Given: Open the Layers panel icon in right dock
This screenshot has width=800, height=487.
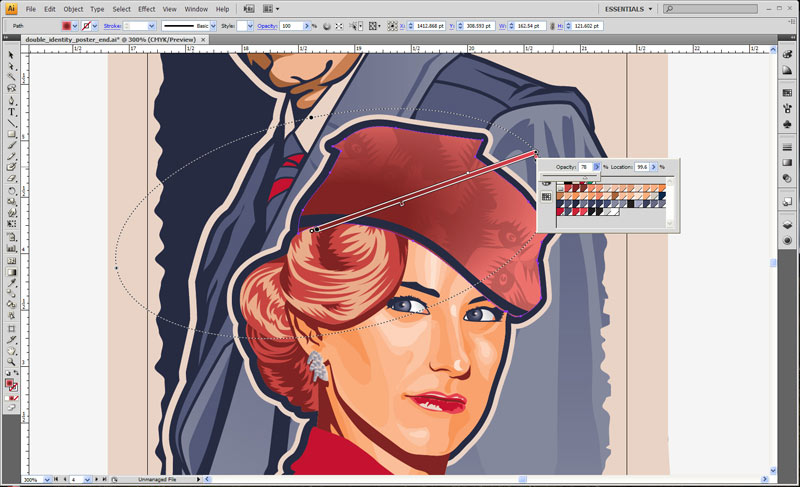Looking at the screenshot, I should tap(787, 225).
